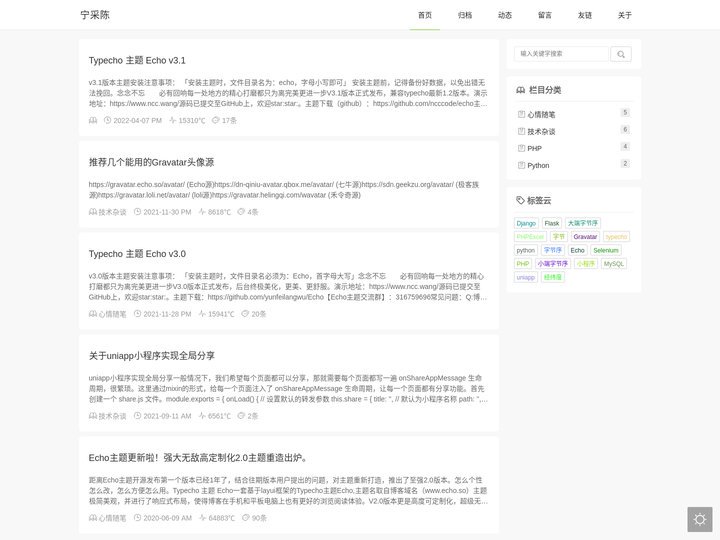Screen dimensions: 720x540
Task: Open the post Typecho 主题 Echo v3.0
Action: tap(137, 254)
